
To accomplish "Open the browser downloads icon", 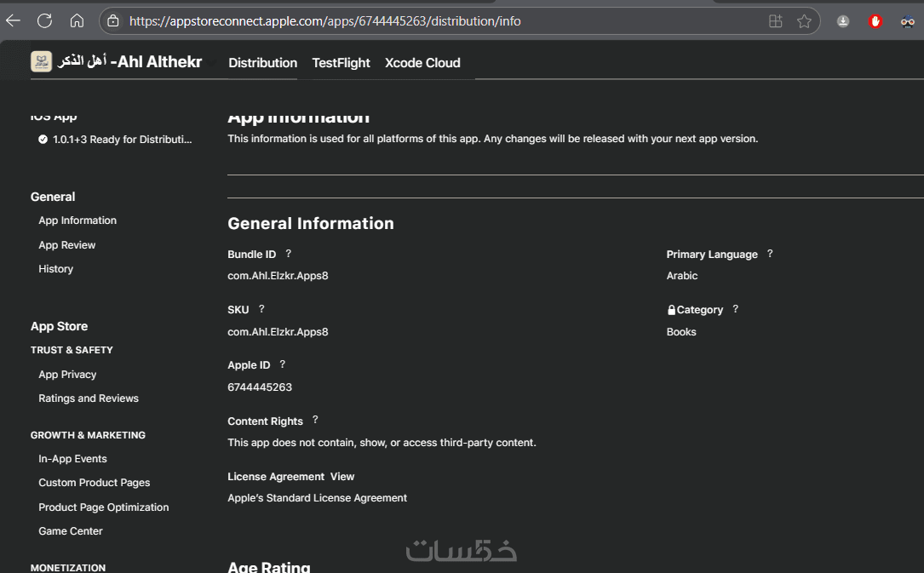I will point(843,21).
